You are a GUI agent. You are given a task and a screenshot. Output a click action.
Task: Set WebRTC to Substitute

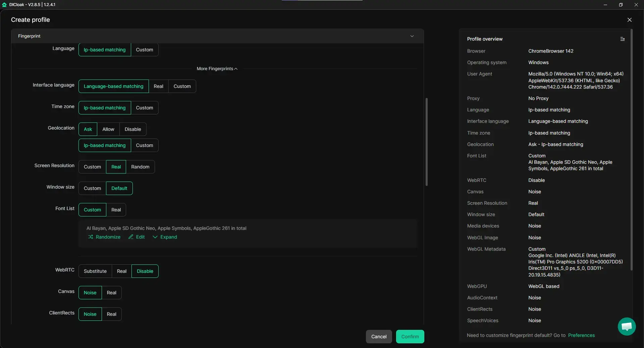pos(95,271)
